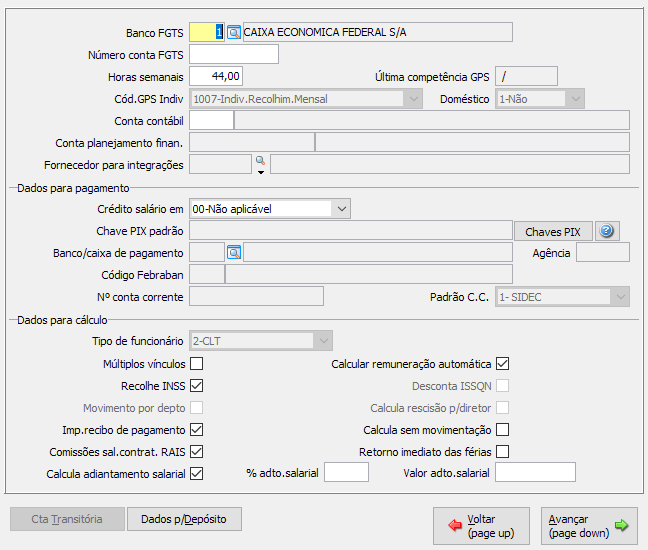Click the Chaves PIX button
The image size is (648, 550).
point(553,231)
